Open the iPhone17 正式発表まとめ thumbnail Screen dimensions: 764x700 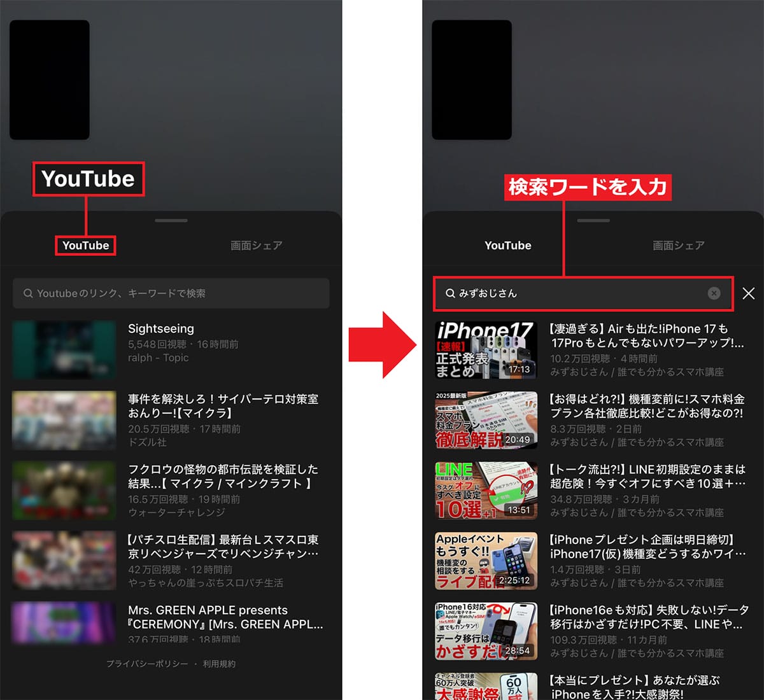click(486, 350)
